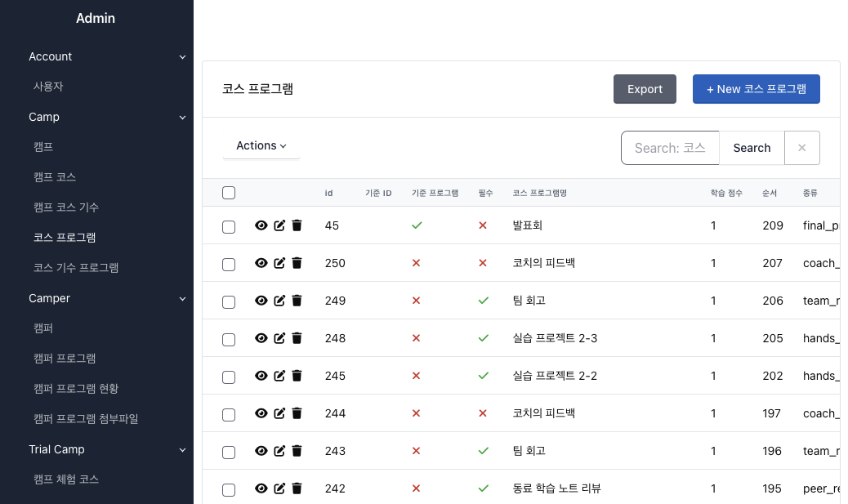The height and width of the screenshot is (504, 848).
Task: View record with id 248
Action: pos(261,338)
